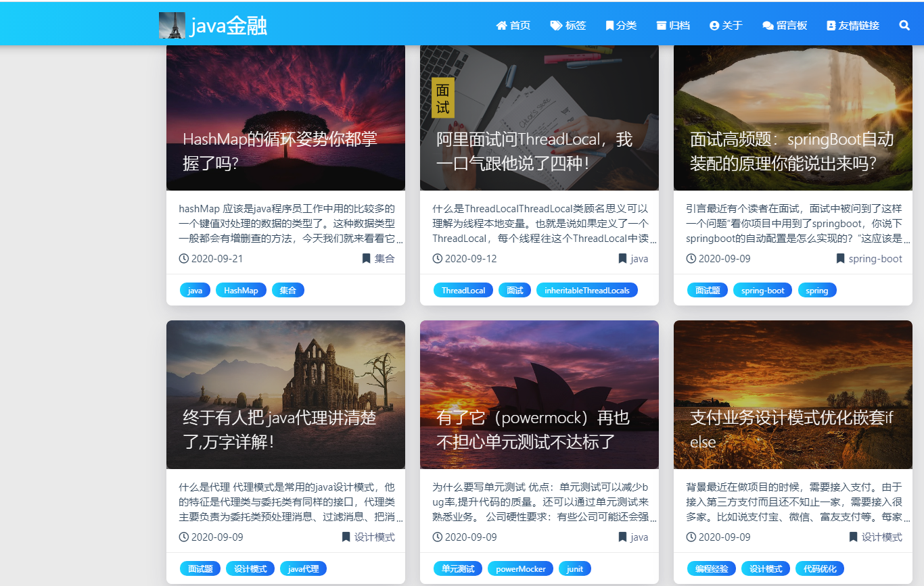Click bookmark icon beside 集合 category

366,258
